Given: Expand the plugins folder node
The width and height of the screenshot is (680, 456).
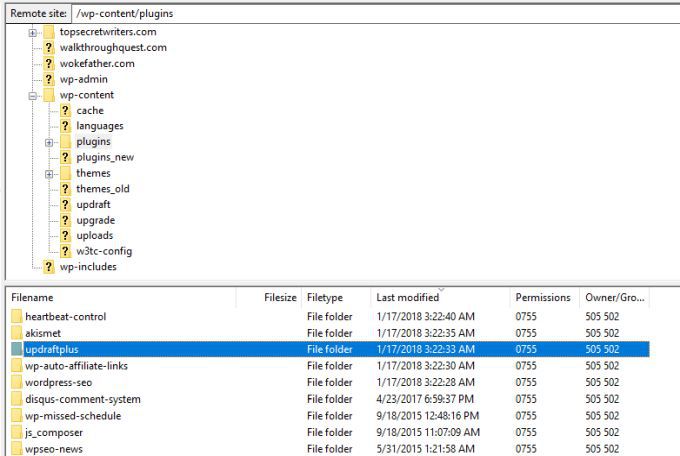Looking at the screenshot, I should (x=49, y=143).
